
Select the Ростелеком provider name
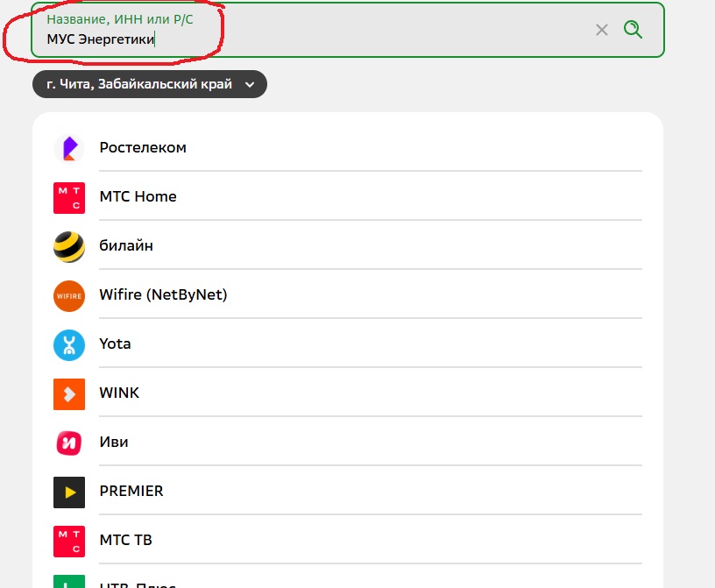[x=143, y=148]
